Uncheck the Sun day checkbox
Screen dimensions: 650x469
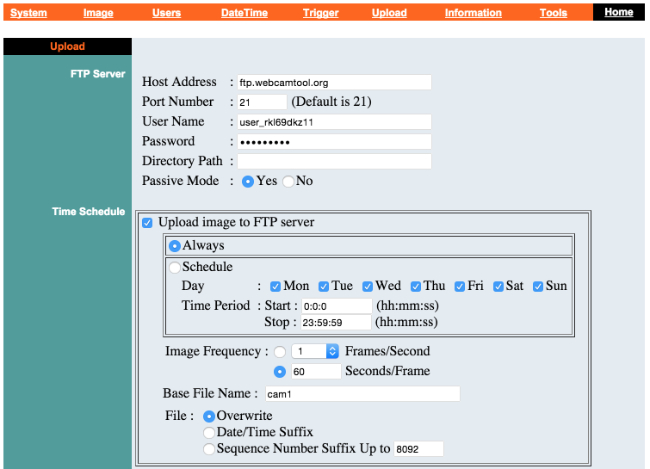point(538,287)
